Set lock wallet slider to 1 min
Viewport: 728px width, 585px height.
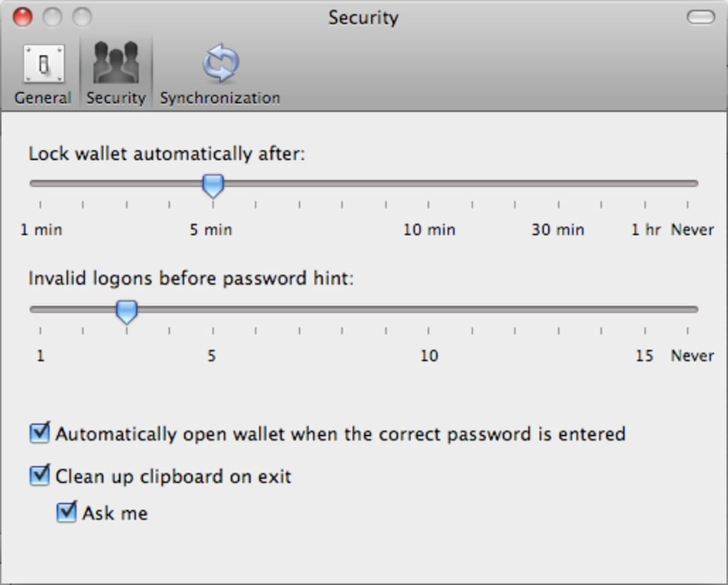click(40, 183)
